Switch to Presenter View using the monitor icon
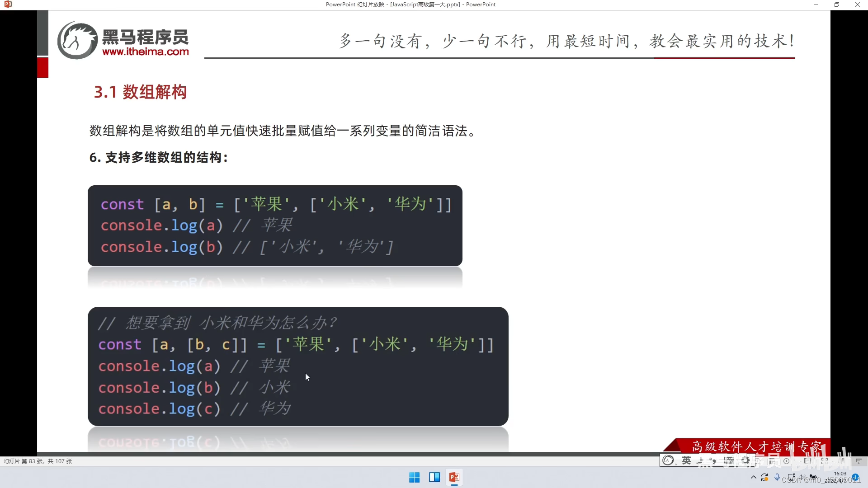Image resolution: width=868 pixels, height=488 pixels. (859, 461)
